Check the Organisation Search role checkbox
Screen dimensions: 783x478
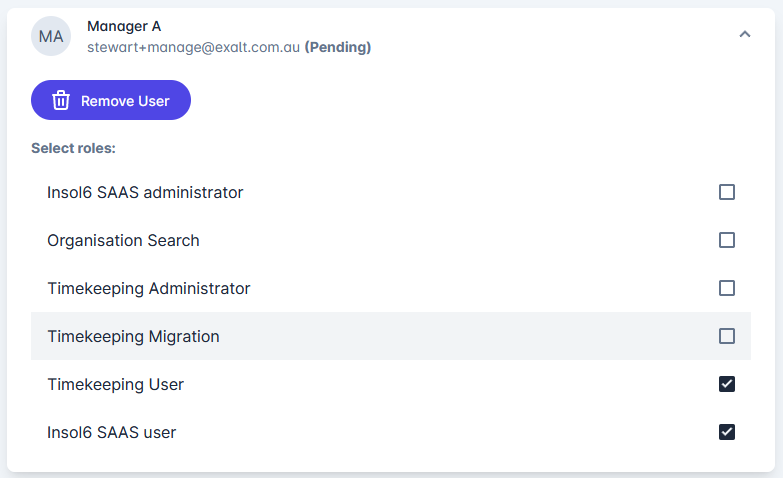coord(727,240)
